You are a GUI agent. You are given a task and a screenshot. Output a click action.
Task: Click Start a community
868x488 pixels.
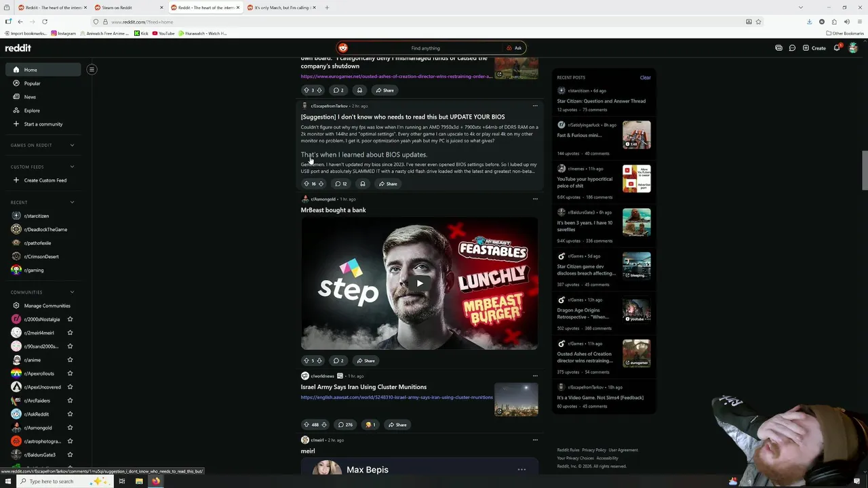tap(43, 124)
